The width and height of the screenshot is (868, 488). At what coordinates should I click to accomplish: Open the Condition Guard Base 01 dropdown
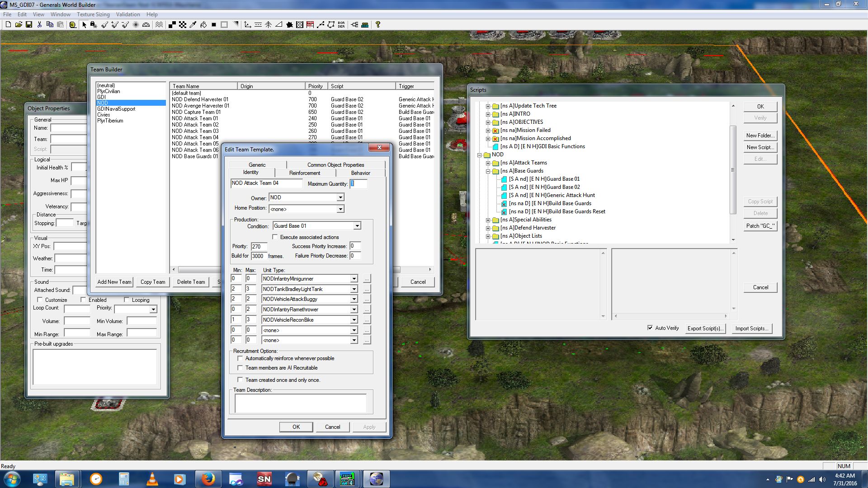[357, 226]
